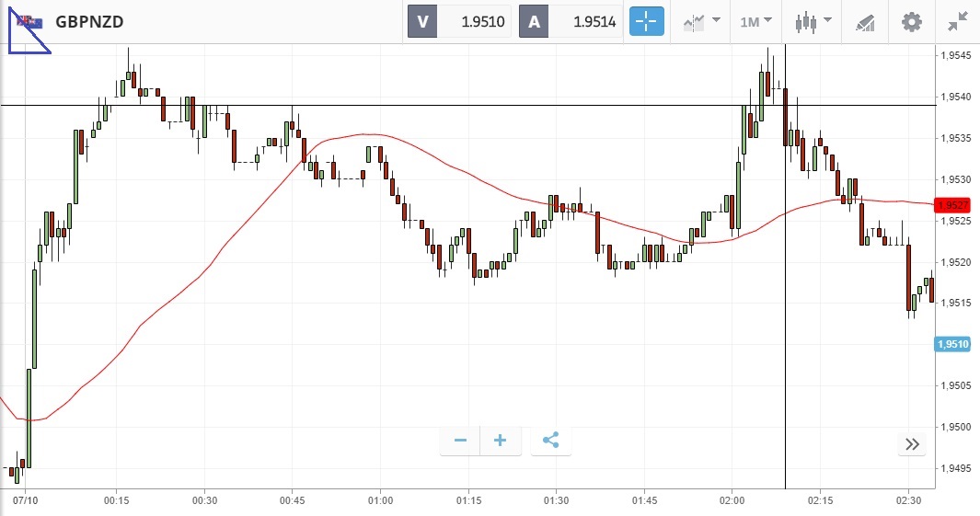The width and height of the screenshot is (980, 516).
Task: Share the chart via share icon
Action: click(550, 441)
